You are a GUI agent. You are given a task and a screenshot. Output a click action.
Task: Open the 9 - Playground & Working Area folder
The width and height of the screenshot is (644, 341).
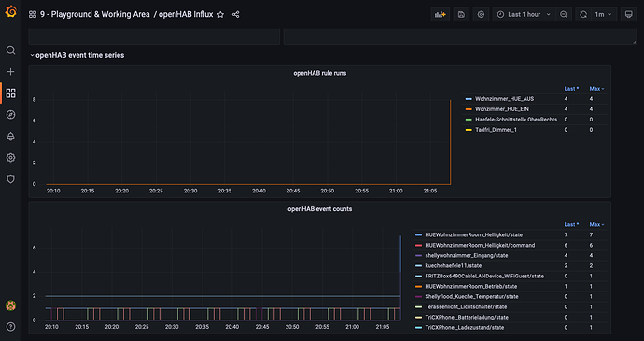pyautogui.click(x=95, y=14)
